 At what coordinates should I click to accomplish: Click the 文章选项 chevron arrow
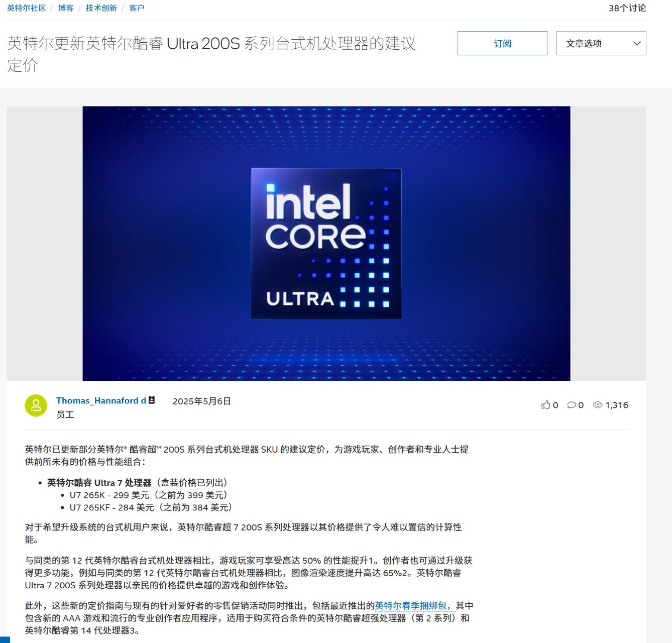click(637, 44)
